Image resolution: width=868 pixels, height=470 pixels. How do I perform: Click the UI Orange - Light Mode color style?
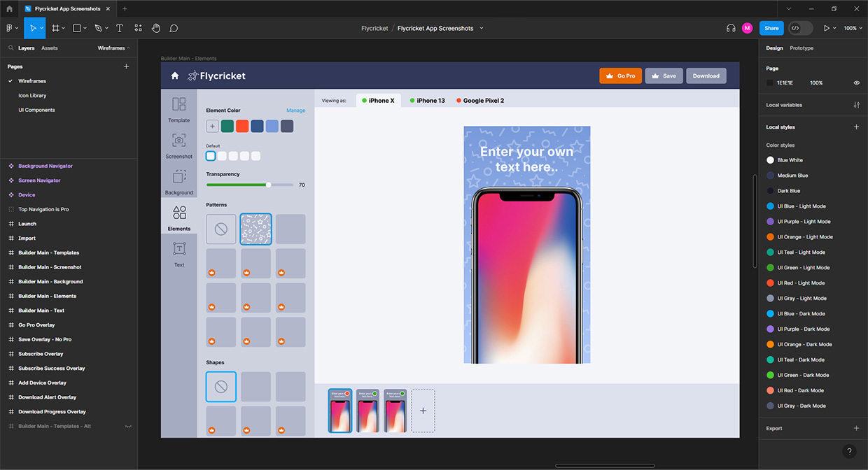click(805, 237)
